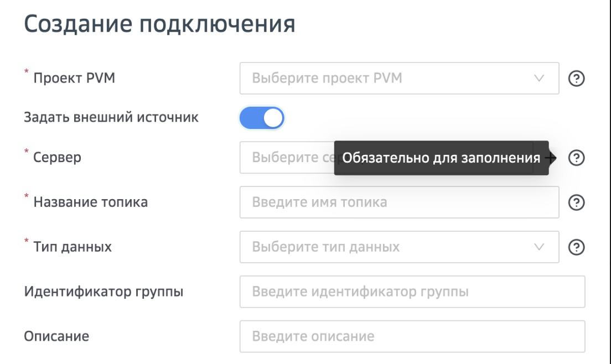
Task: Click the help icon next to Проект PVM
Action: pos(577,78)
